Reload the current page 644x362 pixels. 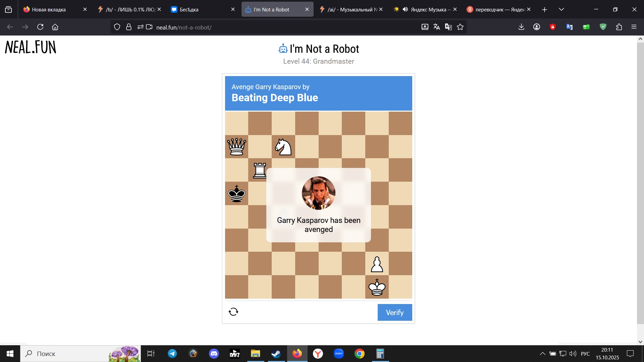pyautogui.click(x=40, y=27)
